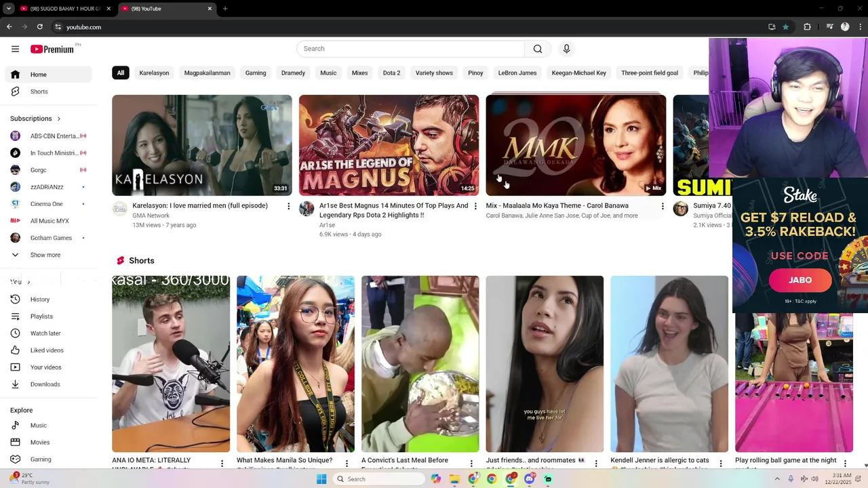
Task: Open Music under Explore
Action: (47, 426)
